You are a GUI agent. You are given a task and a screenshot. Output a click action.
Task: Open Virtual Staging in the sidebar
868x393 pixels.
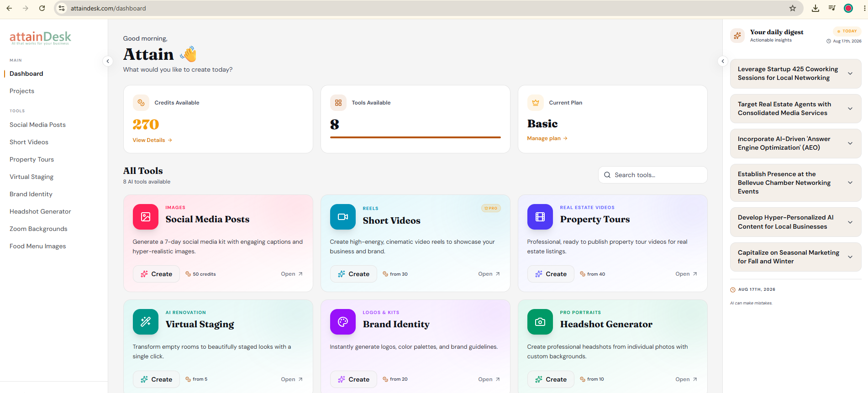point(32,177)
